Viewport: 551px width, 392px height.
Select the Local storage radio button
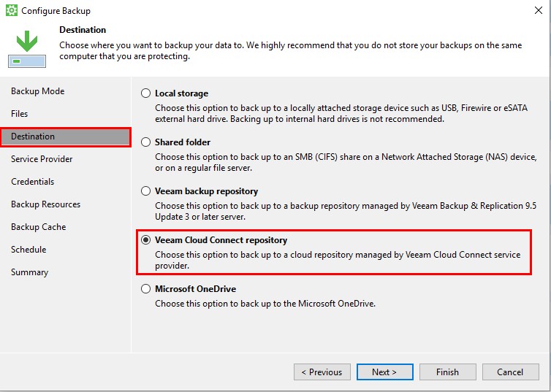click(x=146, y=93)
